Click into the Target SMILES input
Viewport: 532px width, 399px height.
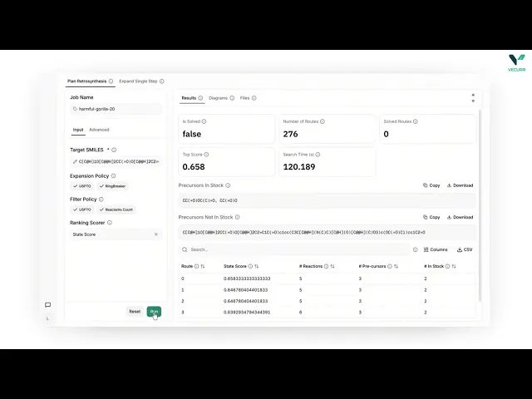pyautogui.click(x=116, y=161)
